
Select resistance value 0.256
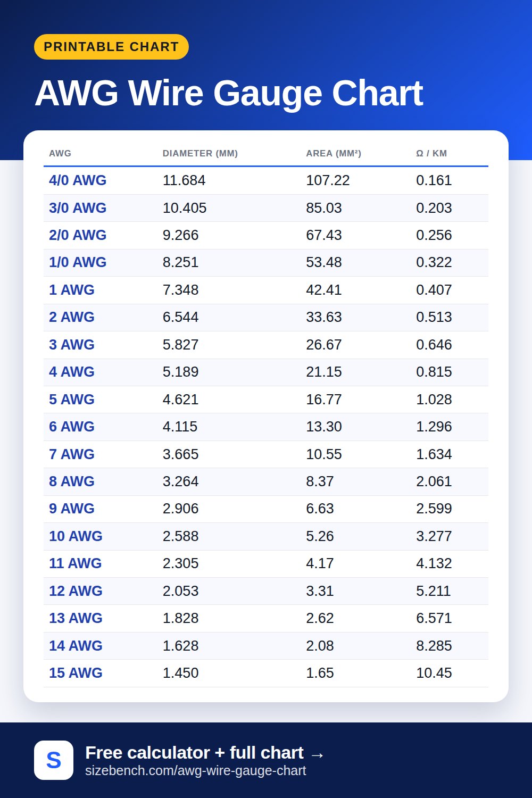(434, 235)
